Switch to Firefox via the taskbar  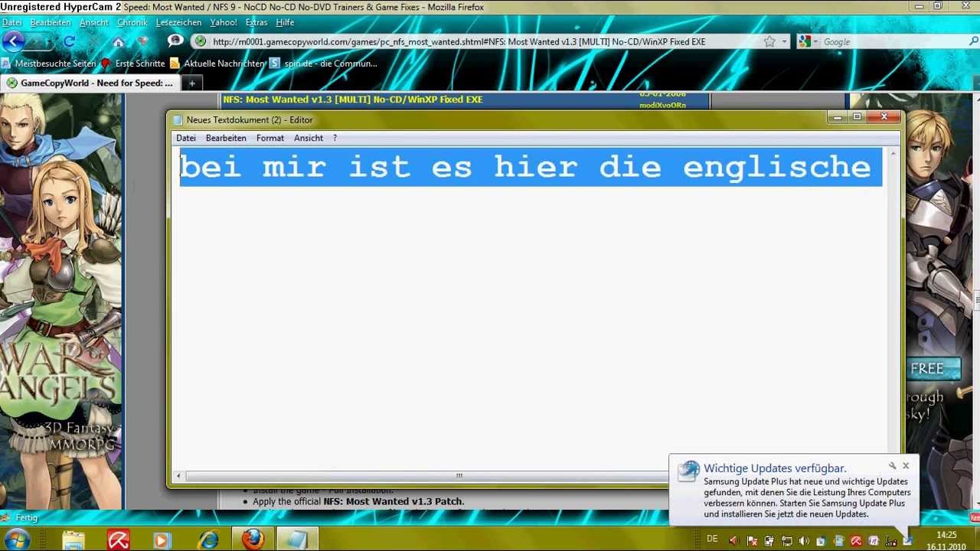pos(253,540)
